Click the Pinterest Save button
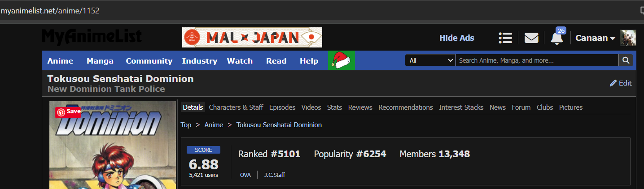This screenshot has height=189, width=644. (x=68, y=112)
